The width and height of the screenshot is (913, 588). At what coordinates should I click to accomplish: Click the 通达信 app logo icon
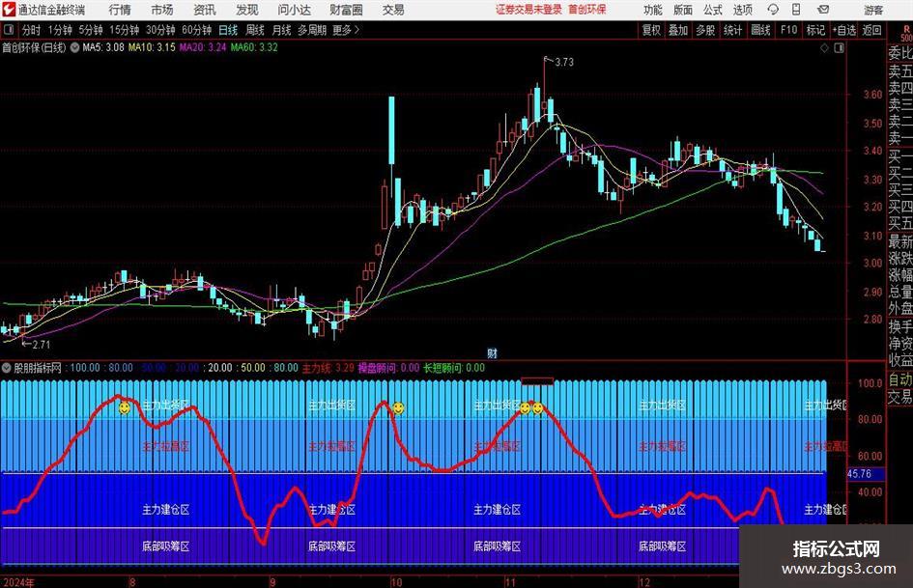tap(8, 10)
